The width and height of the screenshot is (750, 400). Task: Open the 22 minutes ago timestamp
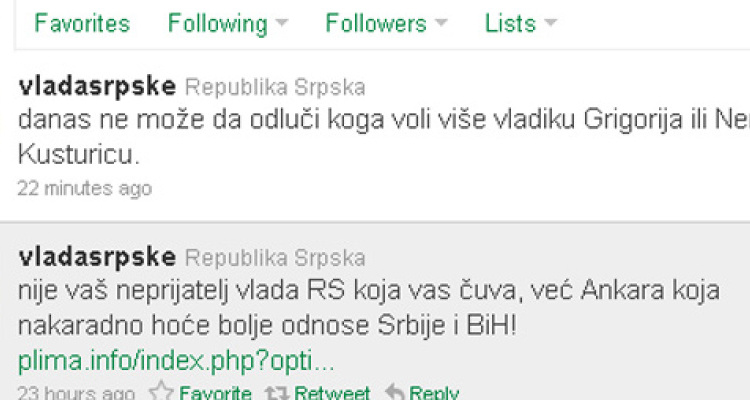point(85,188)
